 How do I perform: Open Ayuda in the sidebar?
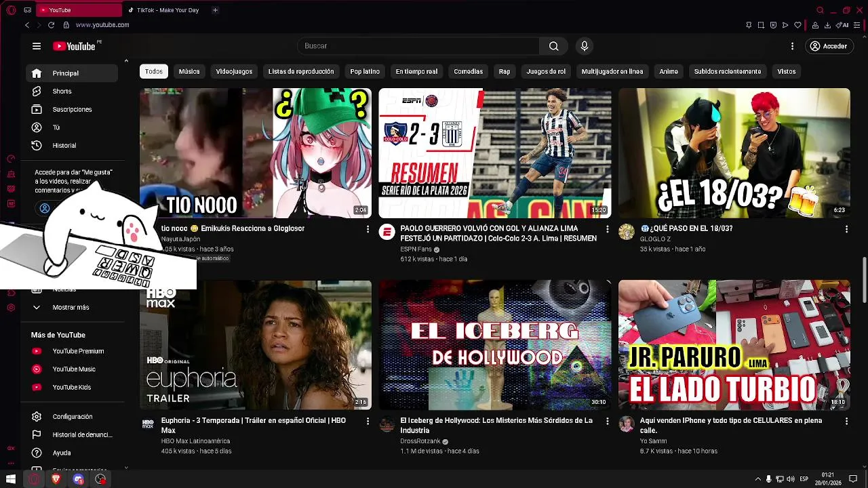tap(72, 453)
